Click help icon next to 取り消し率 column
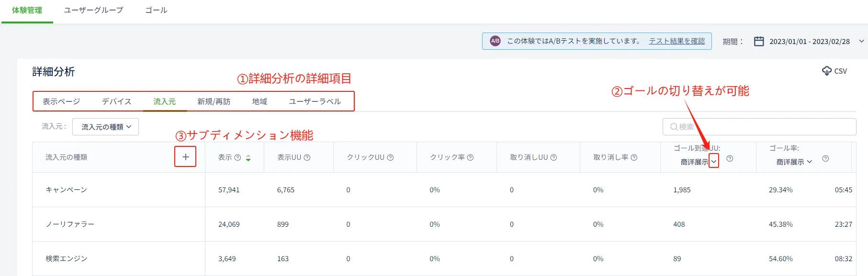The image size is (868, 276). [634, 157]
